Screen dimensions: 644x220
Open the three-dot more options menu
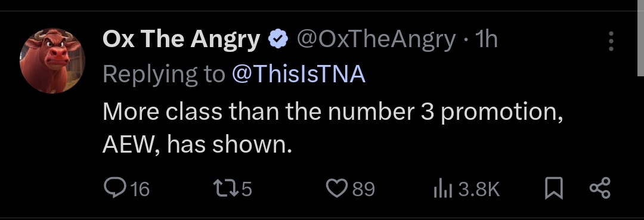coord(611,41)
